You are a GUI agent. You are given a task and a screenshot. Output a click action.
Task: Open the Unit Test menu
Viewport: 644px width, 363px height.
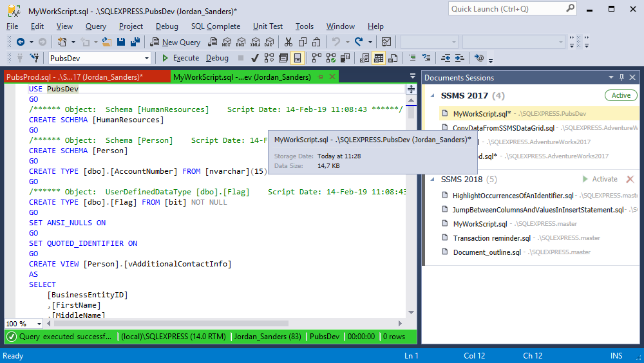point(268,26)
